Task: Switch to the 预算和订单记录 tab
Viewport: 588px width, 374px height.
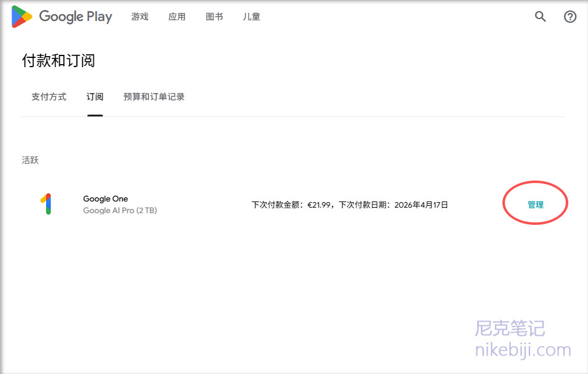Action: pos(154,97)
